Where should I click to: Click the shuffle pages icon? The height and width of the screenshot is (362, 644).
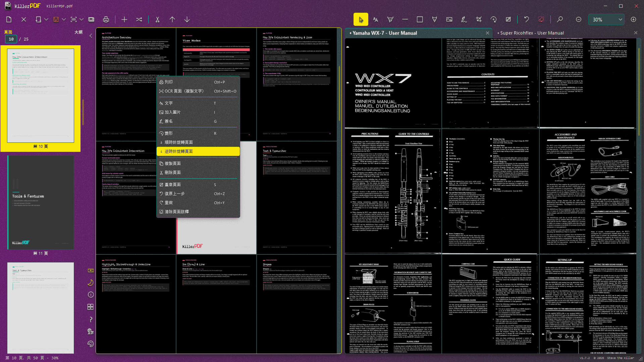139,19
